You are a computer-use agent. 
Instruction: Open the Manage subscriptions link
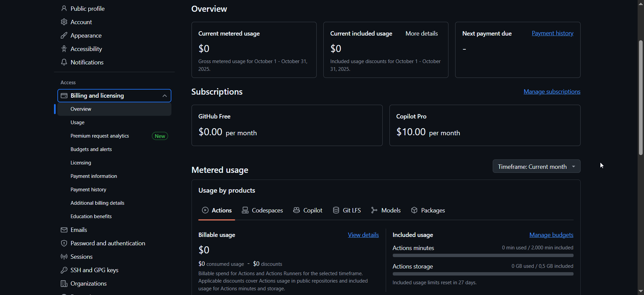[x=552, y=92]
